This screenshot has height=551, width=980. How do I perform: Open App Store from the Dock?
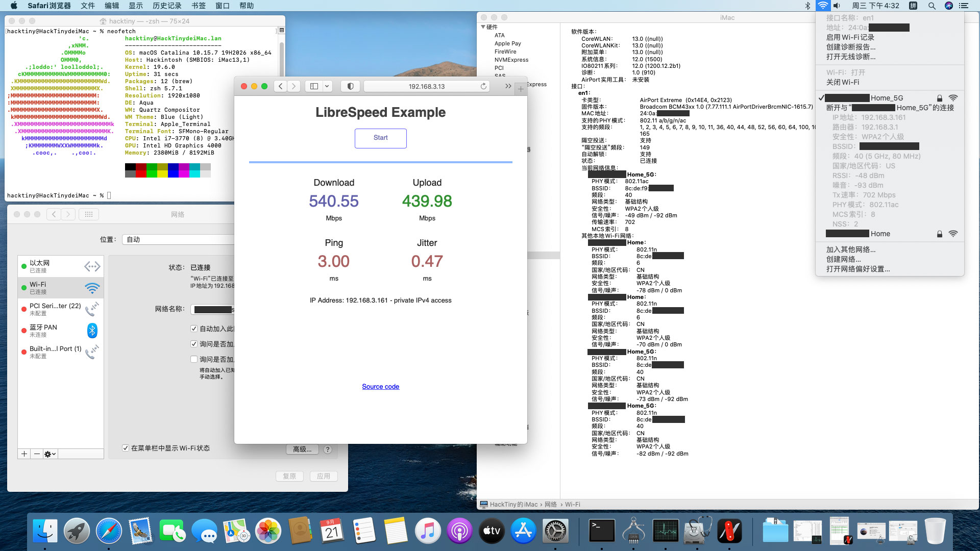tap(523, 531)
